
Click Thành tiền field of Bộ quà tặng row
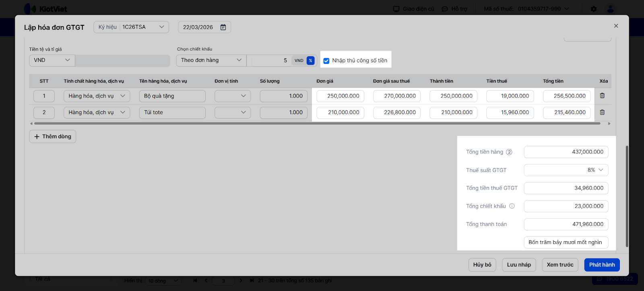click(454, 96)
